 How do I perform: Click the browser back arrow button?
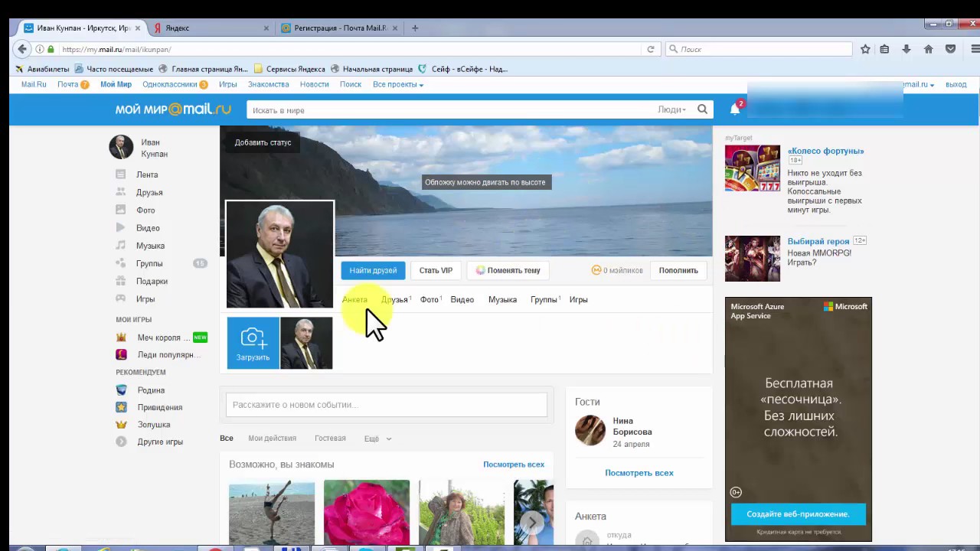tap(22, 49)
